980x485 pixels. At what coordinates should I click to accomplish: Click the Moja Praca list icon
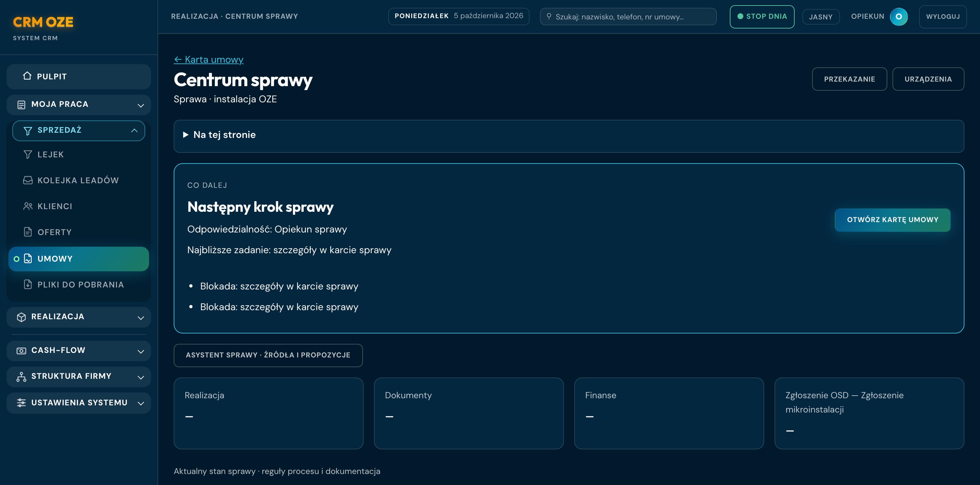coord(21,105)
